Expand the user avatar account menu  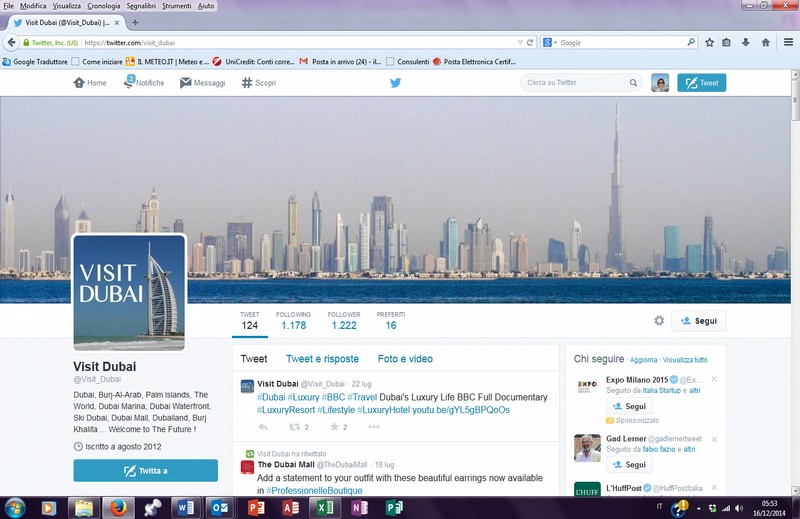pos(660,83)
